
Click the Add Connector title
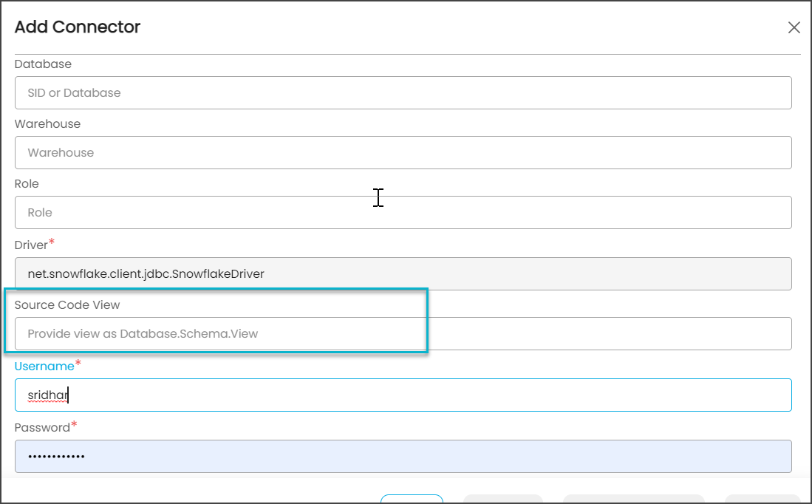click(x=78, y=27)
